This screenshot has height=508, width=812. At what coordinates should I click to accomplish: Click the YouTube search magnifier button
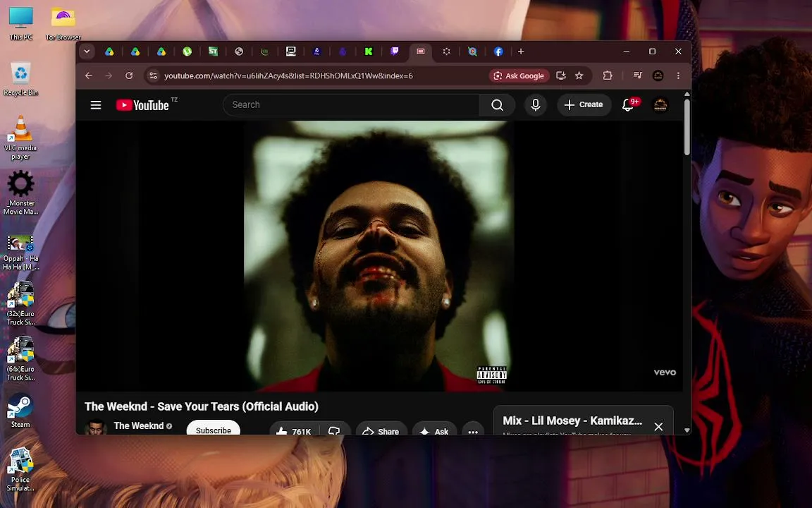[x=497, y=105]
